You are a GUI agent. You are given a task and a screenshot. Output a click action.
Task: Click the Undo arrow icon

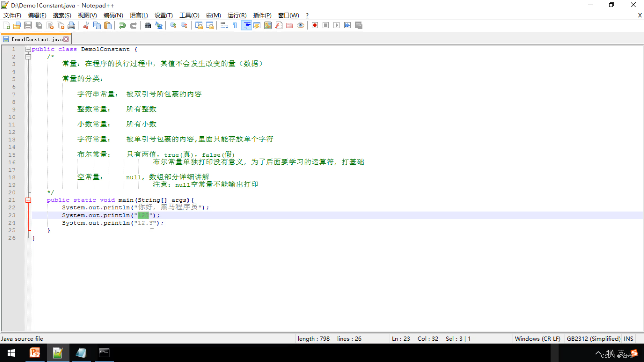coord(122,25)
